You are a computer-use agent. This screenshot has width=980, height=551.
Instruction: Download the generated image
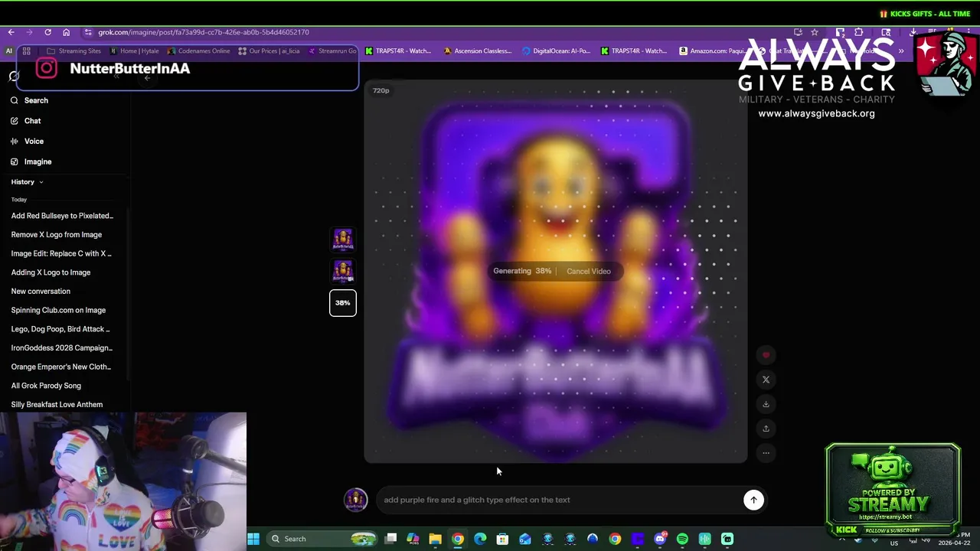tap(766, 404)
